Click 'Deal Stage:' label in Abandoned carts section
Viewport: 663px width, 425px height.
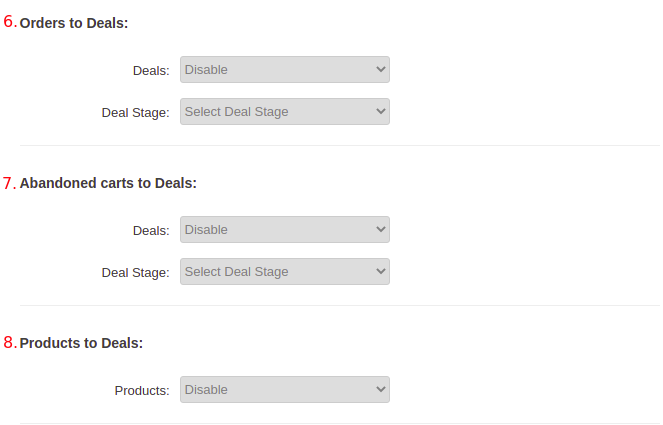click(135, 273)
